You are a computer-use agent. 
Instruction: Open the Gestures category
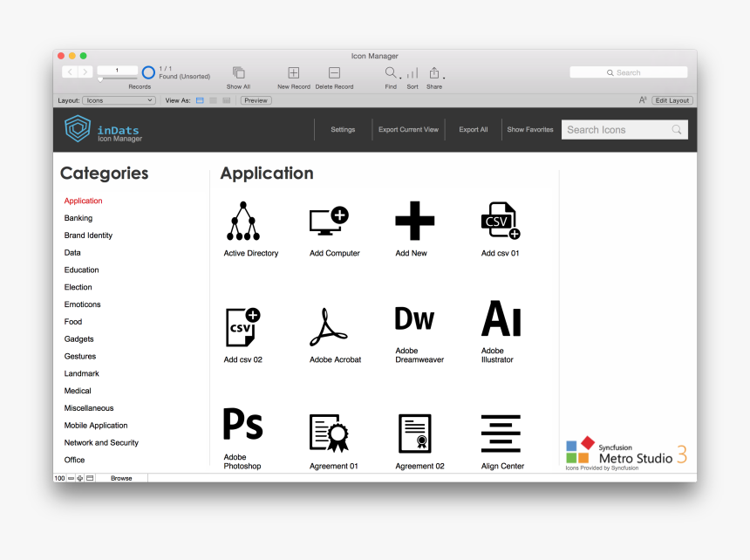click(80, 356)
